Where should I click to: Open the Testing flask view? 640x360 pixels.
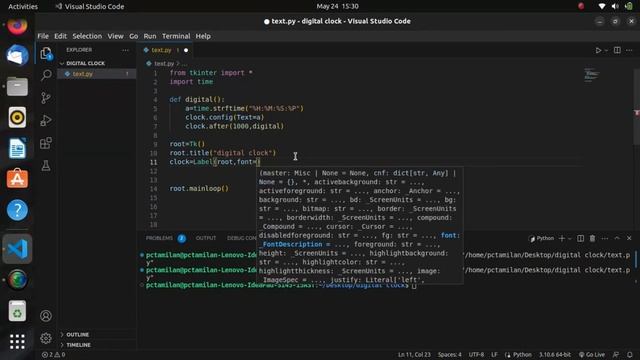46,165
